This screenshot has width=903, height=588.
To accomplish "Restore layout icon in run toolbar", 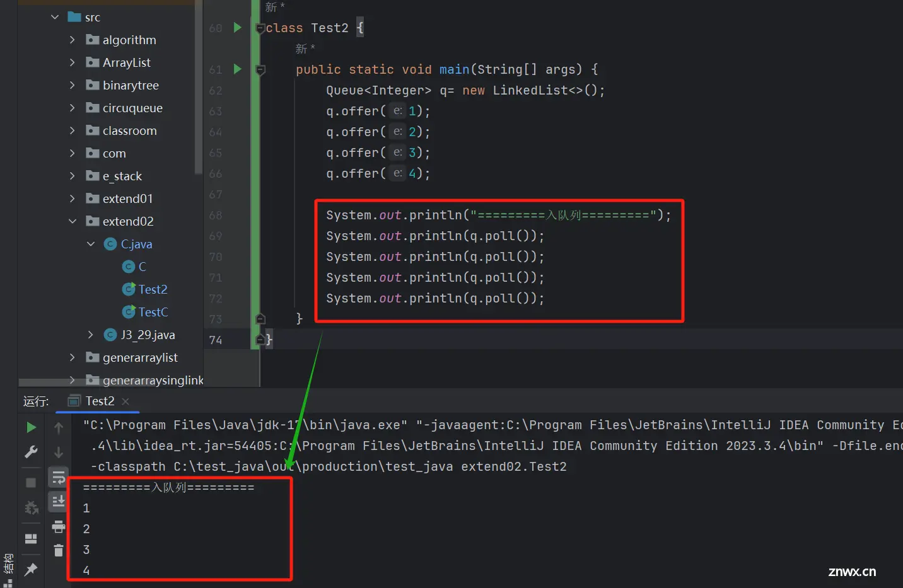I will pyautogui.click(x=31, y=539).
